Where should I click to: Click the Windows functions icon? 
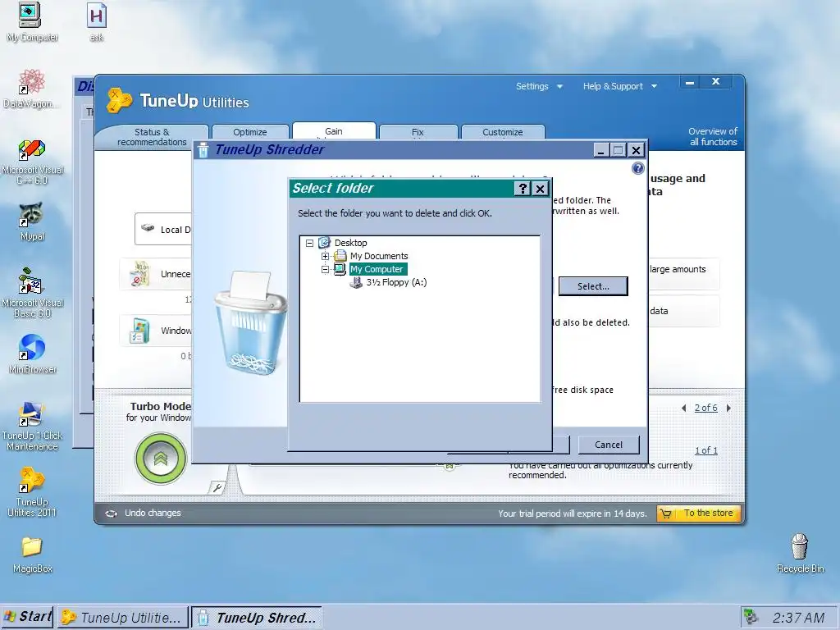139,331
